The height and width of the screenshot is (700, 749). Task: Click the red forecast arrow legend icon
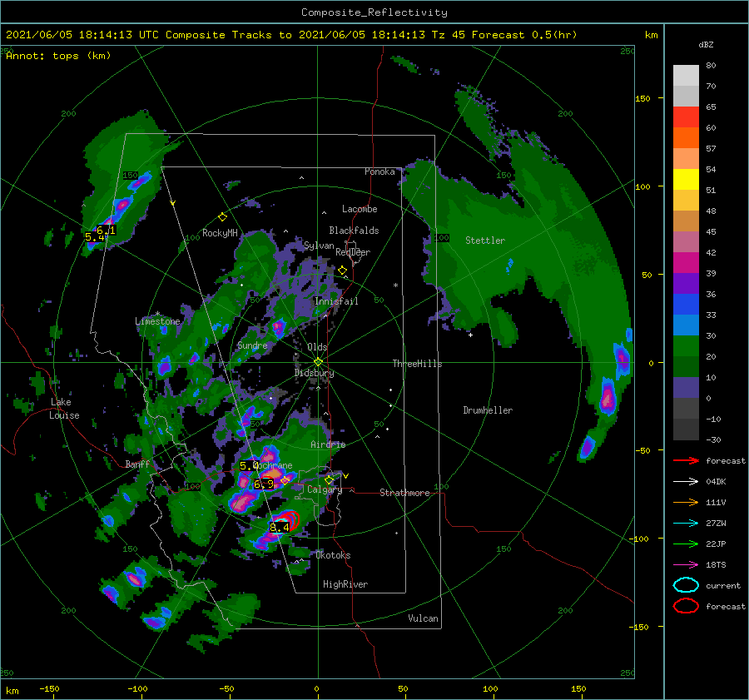point(686,460)
